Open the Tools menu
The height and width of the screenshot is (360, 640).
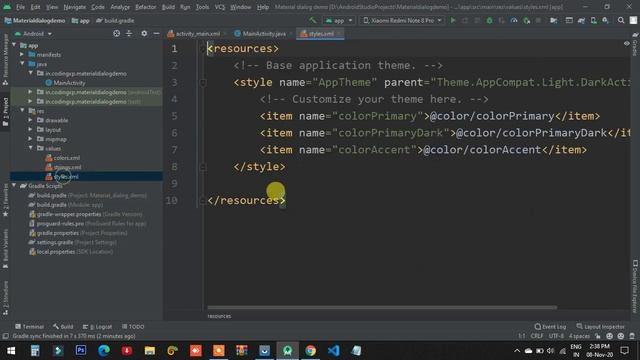[202, 7]
